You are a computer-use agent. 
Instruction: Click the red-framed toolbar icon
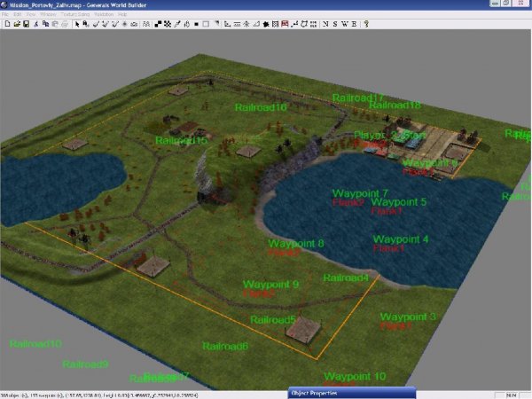tap(285, 24)
